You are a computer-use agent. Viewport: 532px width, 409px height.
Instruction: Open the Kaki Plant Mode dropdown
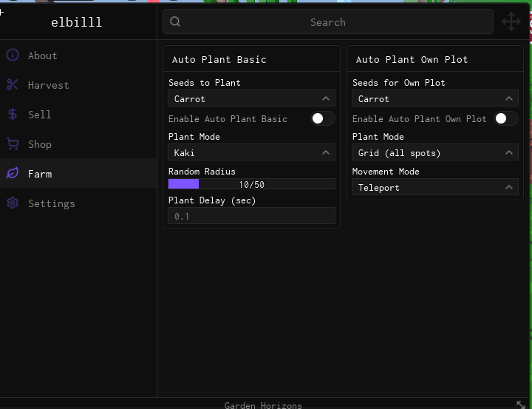pyautogui.click(x=251, y=152)
